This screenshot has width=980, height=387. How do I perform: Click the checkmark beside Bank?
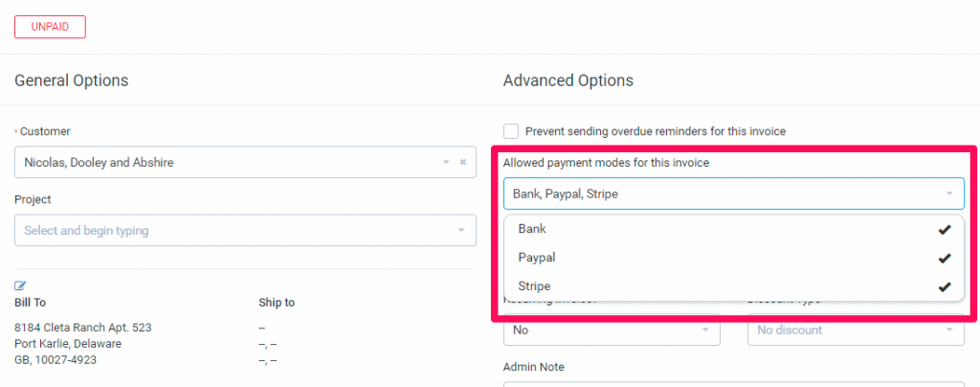945,230
